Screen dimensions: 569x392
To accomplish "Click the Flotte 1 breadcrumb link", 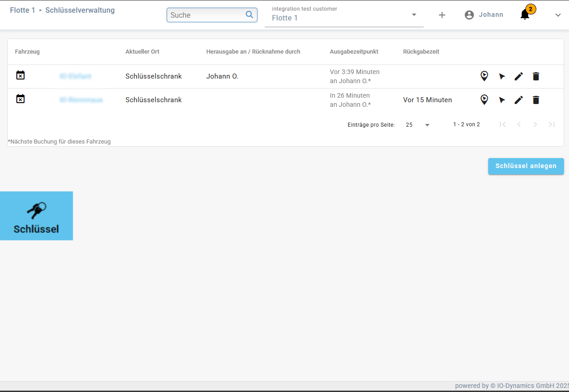I will click(x=22, y=10).
